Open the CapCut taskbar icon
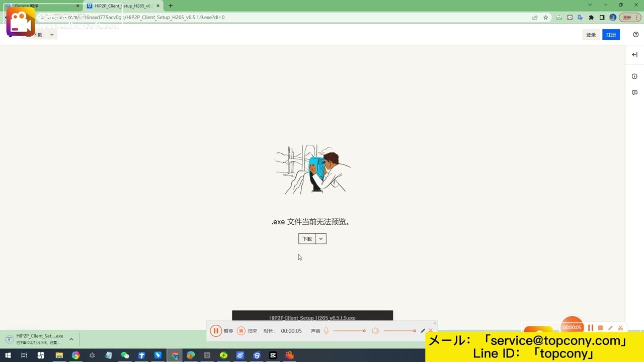The height and width of the screenshot is (362, 644). tap(273, 355)
